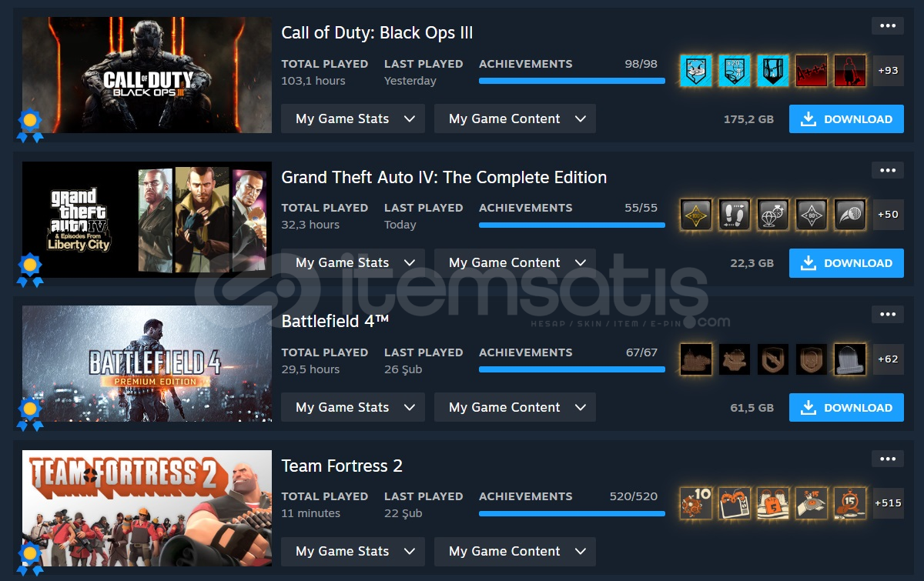Download Call of Duty: Black Ops III
Viewport: 924px width, 581px height.
(846, 119)
